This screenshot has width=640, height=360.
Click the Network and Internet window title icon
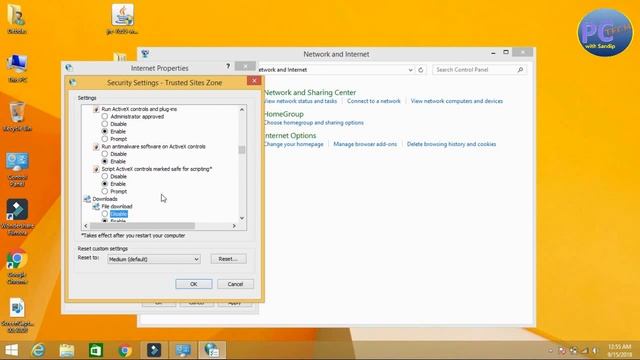point(145,54)
